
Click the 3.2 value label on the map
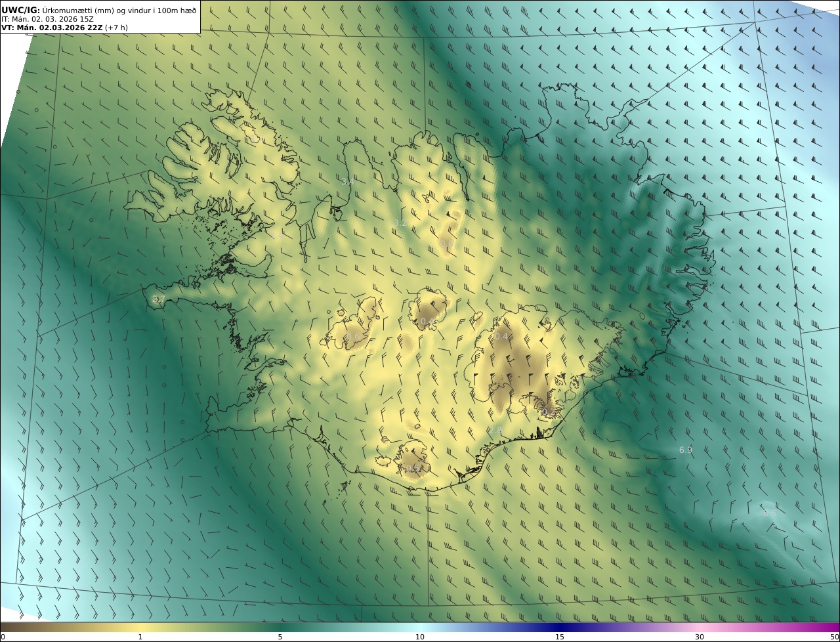[400, 223]
